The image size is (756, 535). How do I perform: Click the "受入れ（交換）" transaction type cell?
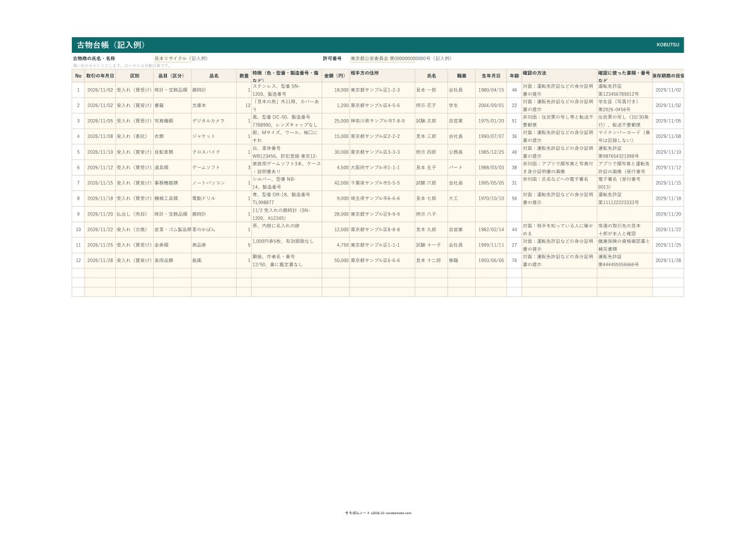pyautogui.click(x=134, y=229)
